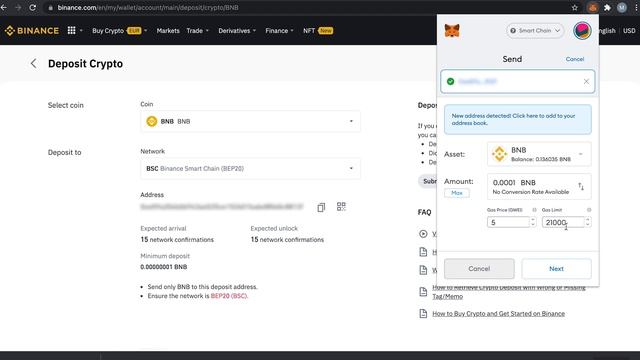This screenshot has width=640, height=360.
Task: Click the amount 0.0001 BNB field
Action: point(539,187)
